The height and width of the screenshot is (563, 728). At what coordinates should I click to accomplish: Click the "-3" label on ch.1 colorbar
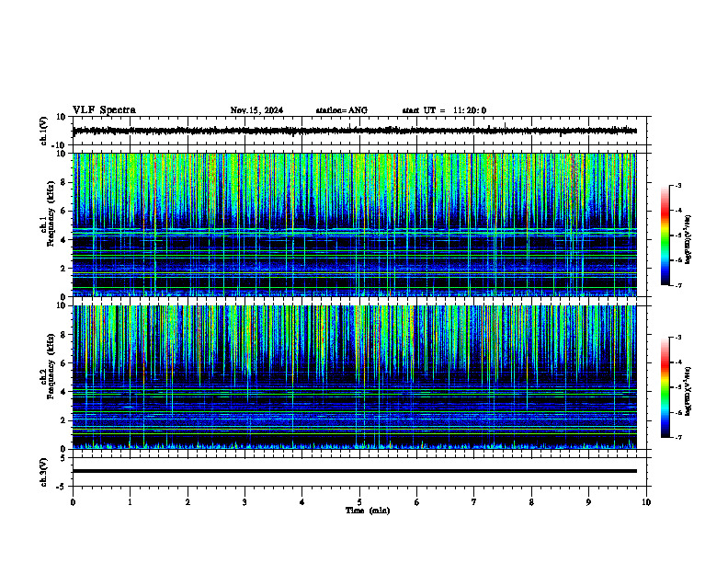(x=678, y=185)
